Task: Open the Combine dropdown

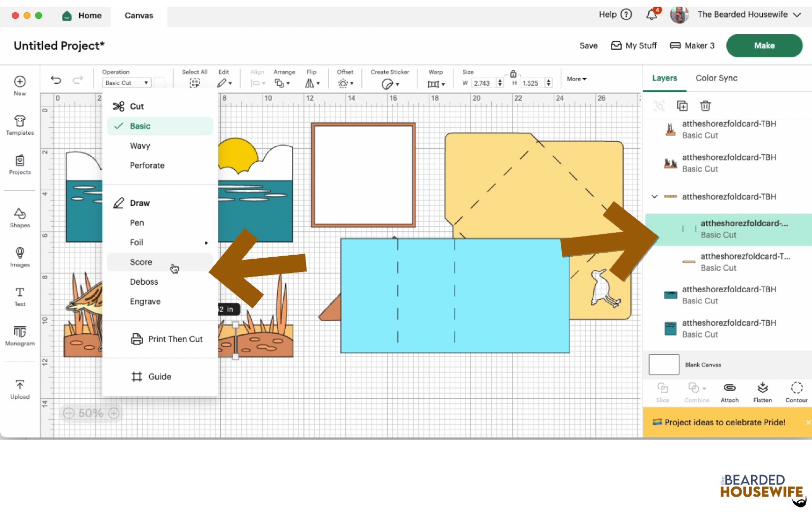Action: pos(697,392)
